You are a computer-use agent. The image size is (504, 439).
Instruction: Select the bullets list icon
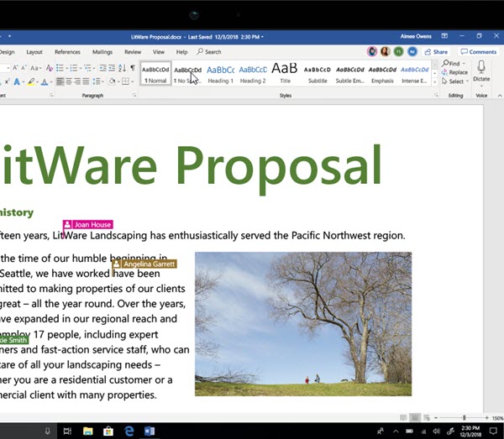pyautogui.click(x=60, y=67)
